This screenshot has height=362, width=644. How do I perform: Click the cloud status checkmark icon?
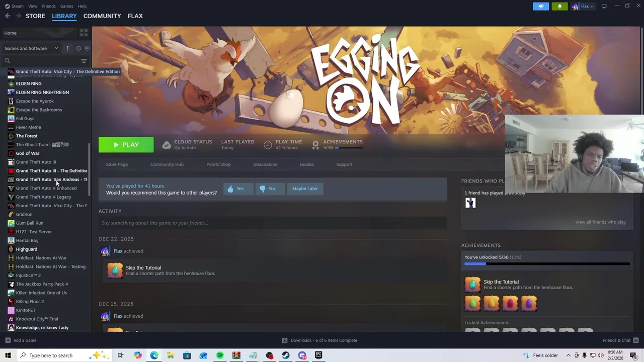pos(167,145)
